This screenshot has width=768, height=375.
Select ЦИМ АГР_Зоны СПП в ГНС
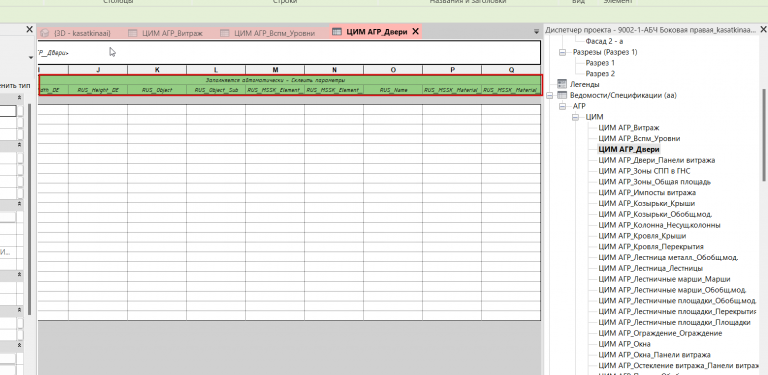644,171
